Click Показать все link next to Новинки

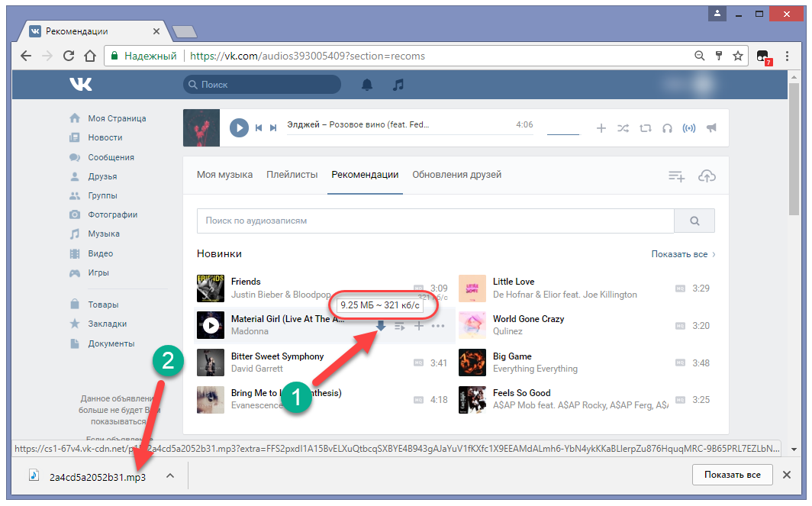click(x=683, y=254)
